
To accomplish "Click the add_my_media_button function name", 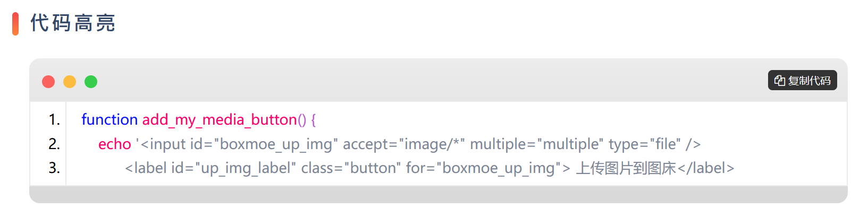I will tap(220, 120).
